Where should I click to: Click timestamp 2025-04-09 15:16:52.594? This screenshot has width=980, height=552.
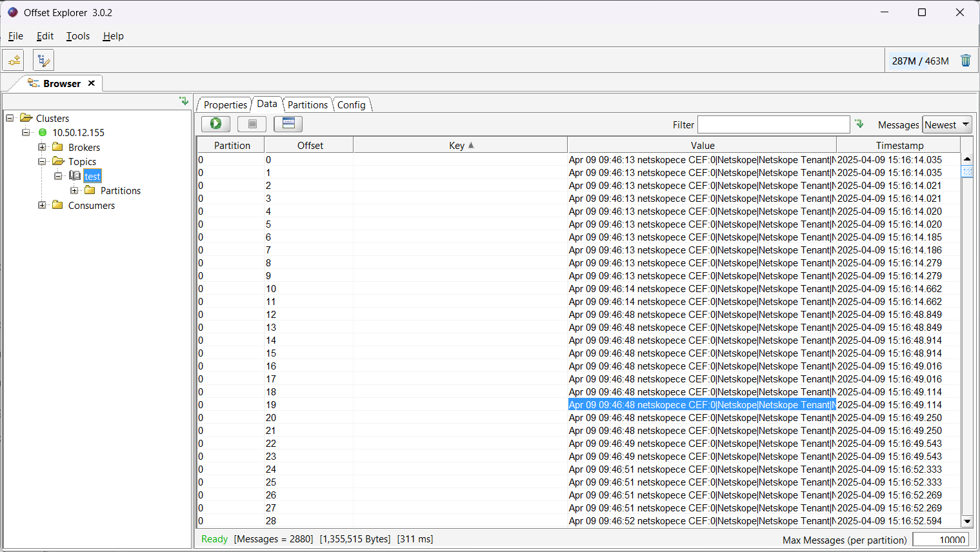pos(889,521)
